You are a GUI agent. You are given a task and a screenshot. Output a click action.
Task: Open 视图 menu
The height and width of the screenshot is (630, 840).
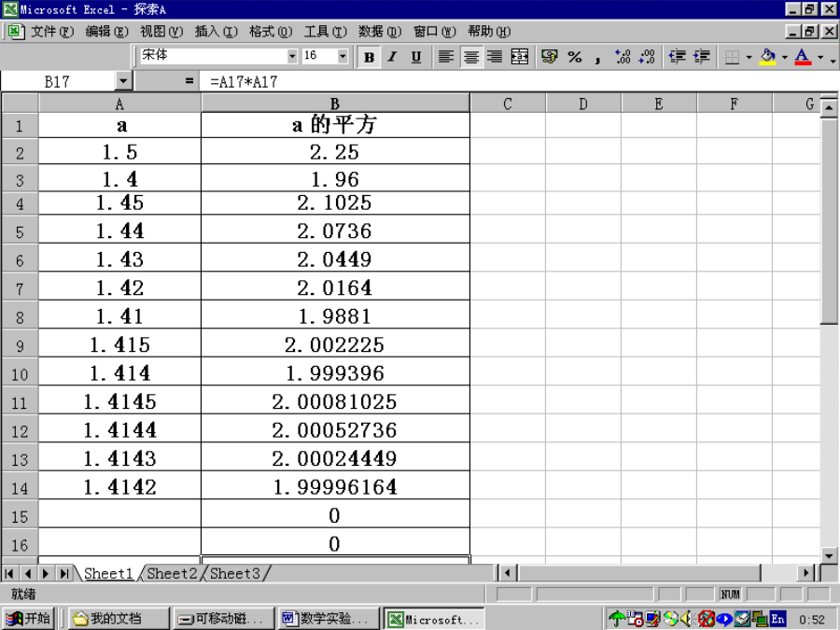[161, 32]
